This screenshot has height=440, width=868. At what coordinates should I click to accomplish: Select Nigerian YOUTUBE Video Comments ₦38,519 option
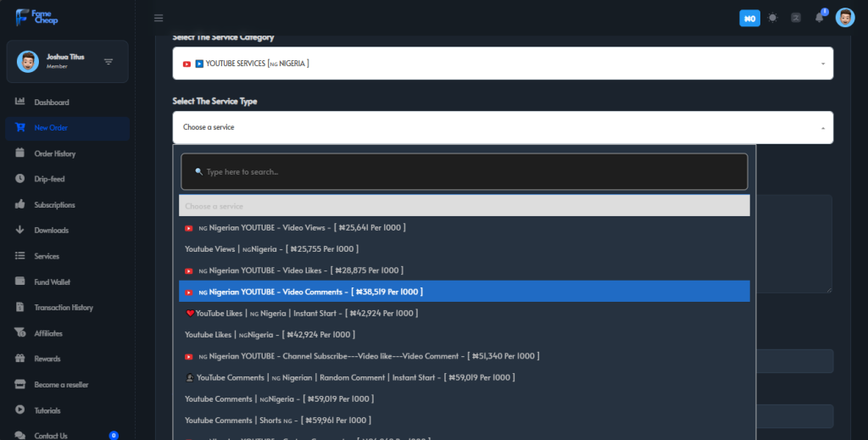pos(464,292)
